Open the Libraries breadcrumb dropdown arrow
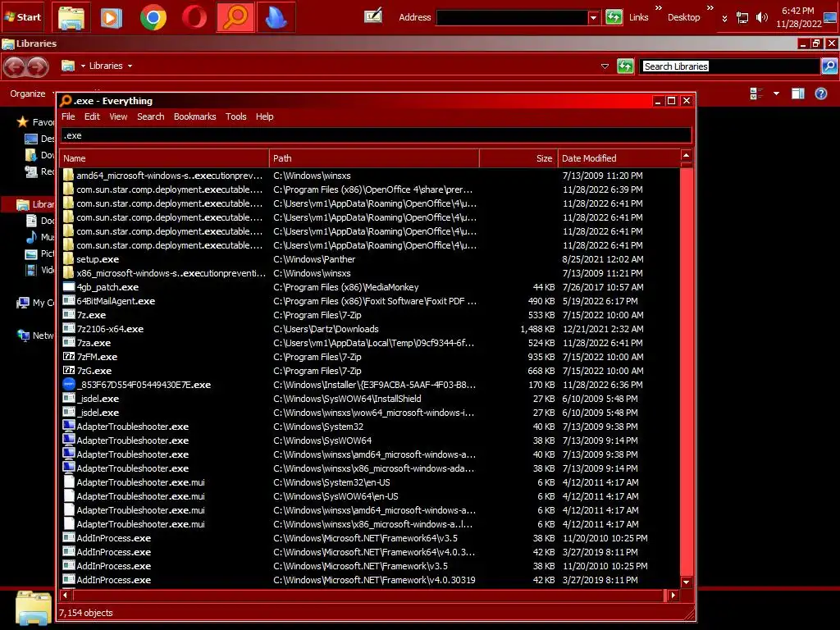The height and width of the screenshot is (630, 840). click(130, 66)
